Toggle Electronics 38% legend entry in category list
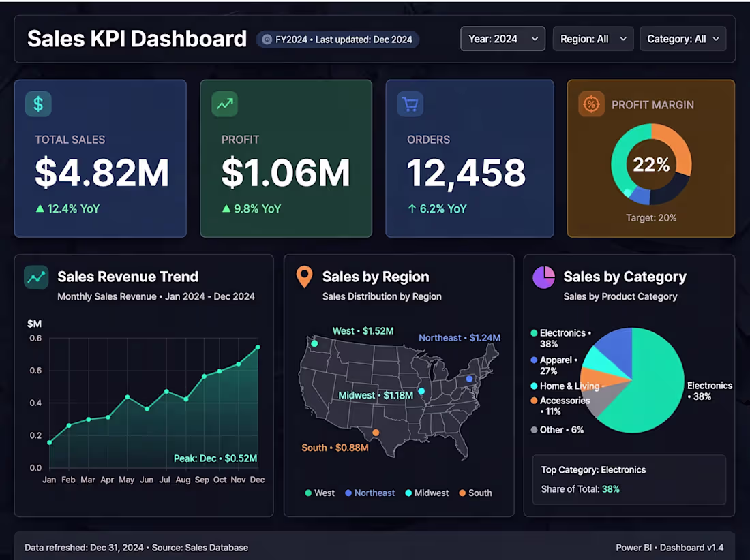The height and width of the screenshot is (560, 750). 560,339
